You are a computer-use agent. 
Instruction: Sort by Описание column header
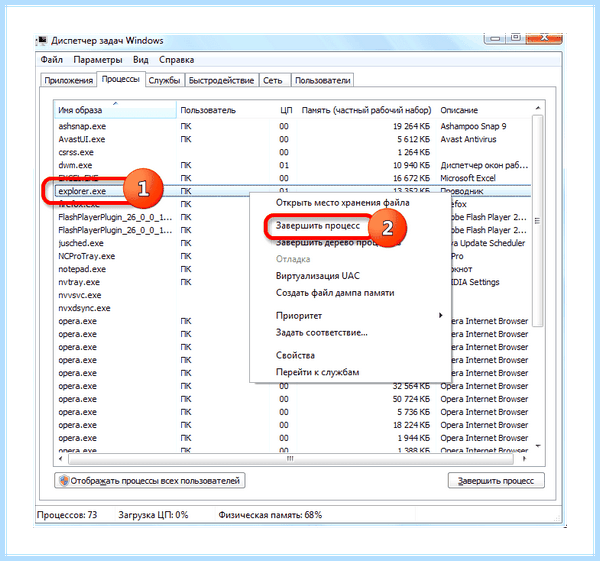[484, 110]
